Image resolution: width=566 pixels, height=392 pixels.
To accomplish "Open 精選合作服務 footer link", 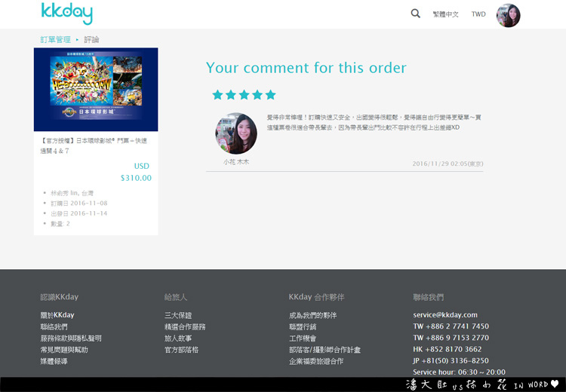I will (185, 326).
